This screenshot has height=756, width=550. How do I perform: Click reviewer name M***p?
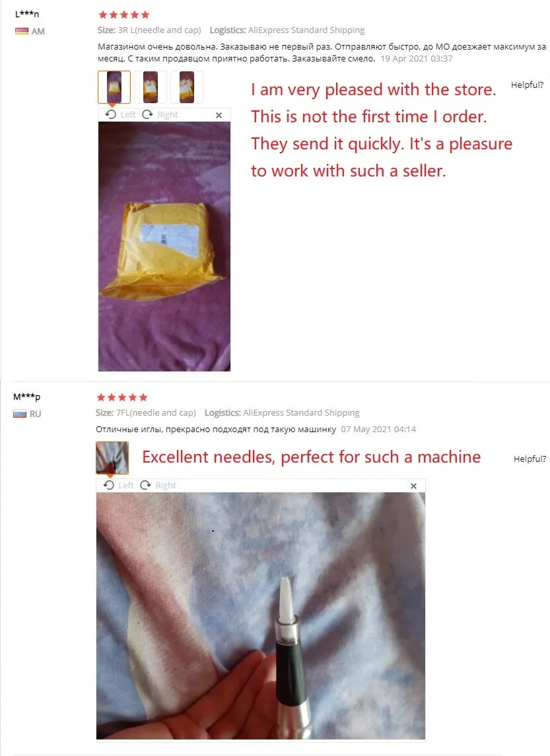tap(26, 397)
